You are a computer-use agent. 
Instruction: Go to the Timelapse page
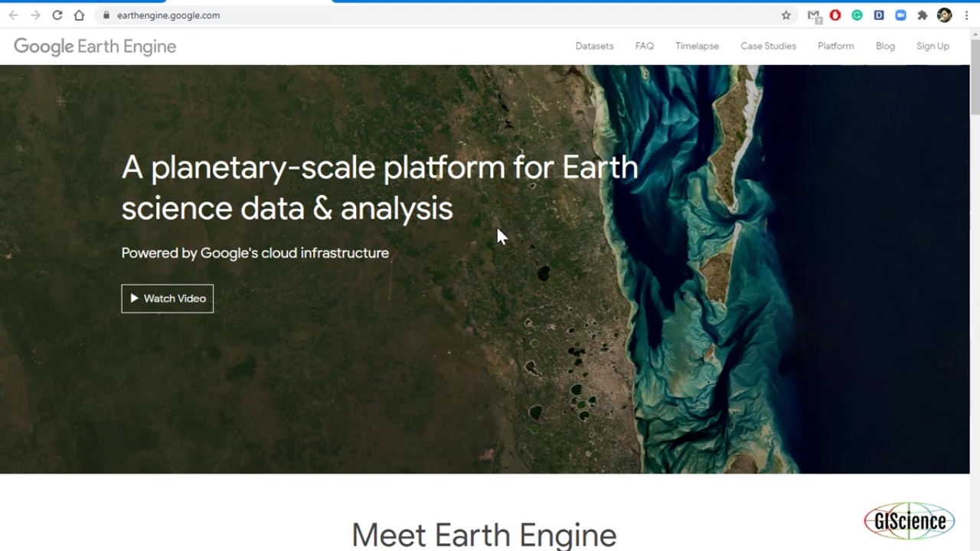[697, 46]
